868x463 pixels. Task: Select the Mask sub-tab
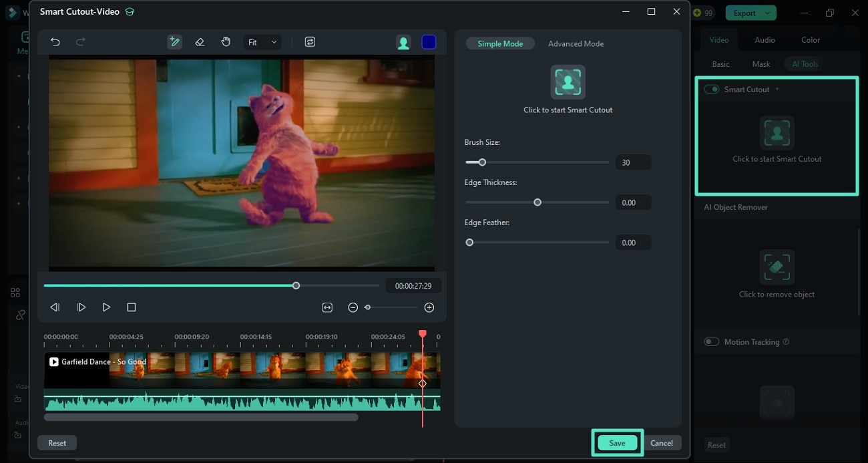[761, 64]
